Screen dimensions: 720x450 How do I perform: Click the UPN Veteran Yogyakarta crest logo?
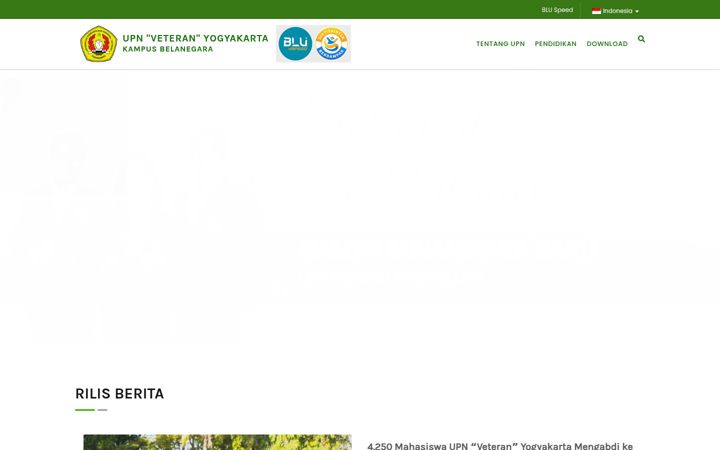98,44
